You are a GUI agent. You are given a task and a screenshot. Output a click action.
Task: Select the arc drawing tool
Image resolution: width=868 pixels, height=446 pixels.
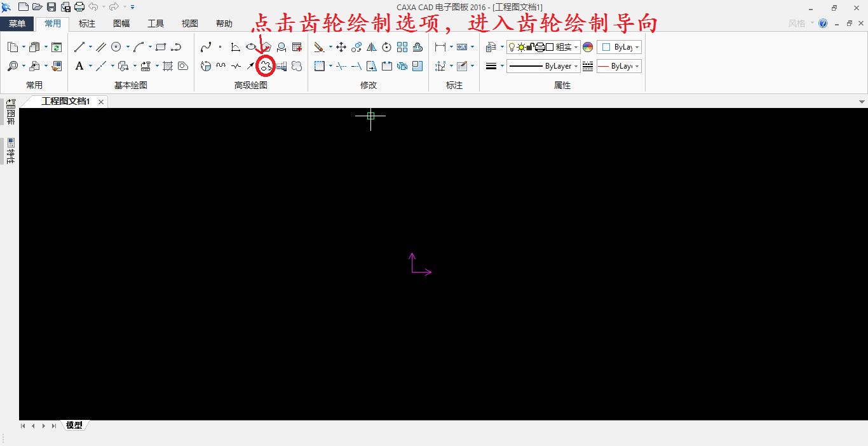pyautogui.click(x=139, y=47)
